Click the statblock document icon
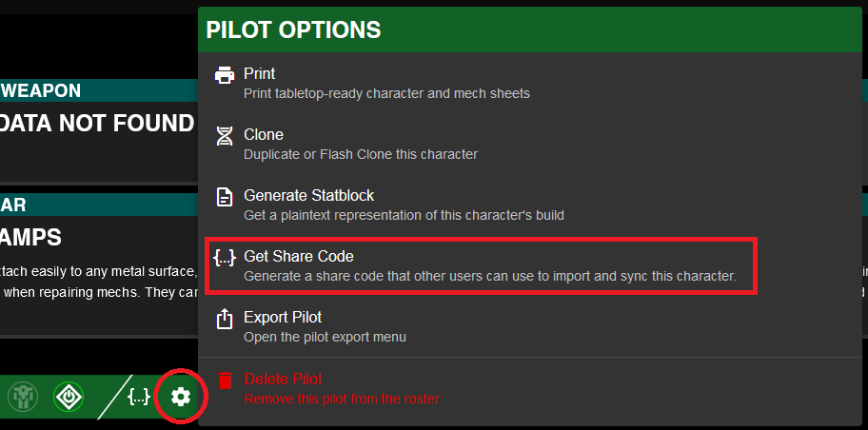The image size is (868, 430). click(x=225, y=196)
